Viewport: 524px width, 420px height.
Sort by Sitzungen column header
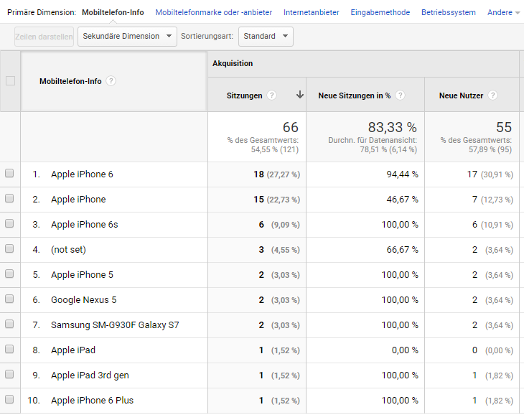pyautogui.click(x=244, y=95)
